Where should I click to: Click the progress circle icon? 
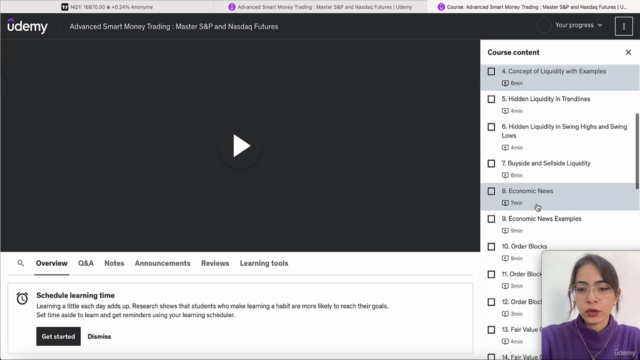tap(544, 25)
